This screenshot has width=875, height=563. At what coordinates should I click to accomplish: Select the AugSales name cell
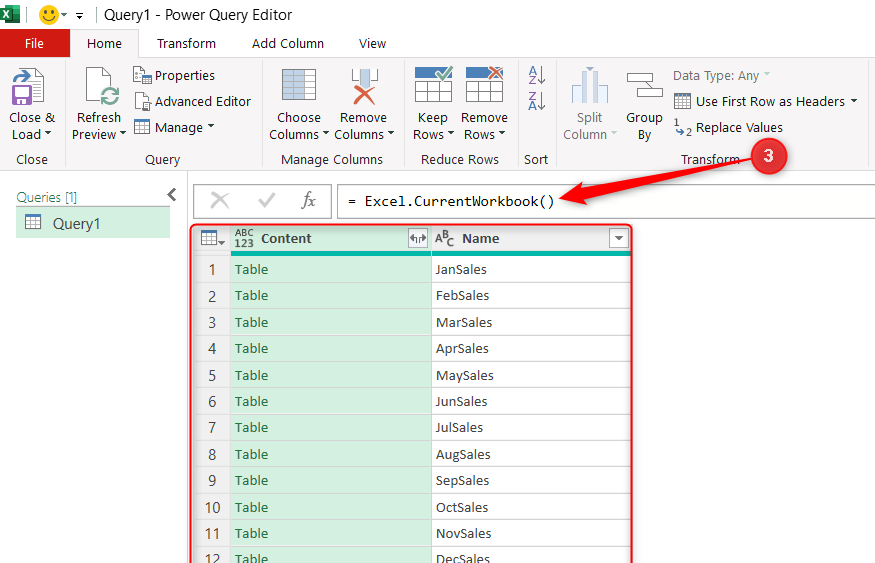tap(531, 455)
